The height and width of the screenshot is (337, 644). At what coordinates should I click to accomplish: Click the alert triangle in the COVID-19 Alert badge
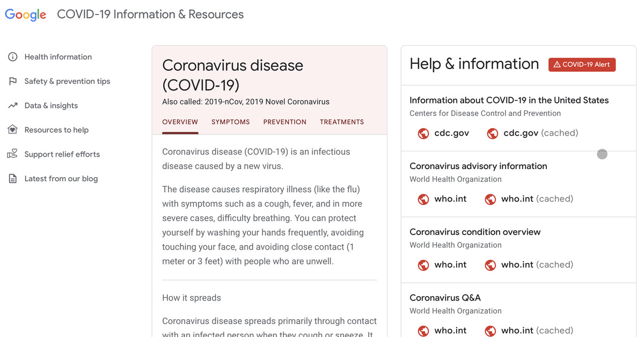point(557,64)
